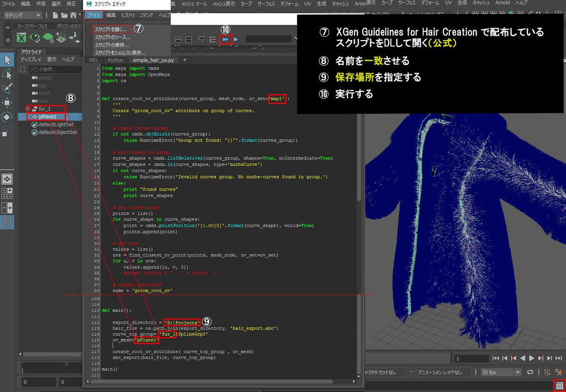
Task: Select defaultLightSet in the Outliner
Action: 56,124
